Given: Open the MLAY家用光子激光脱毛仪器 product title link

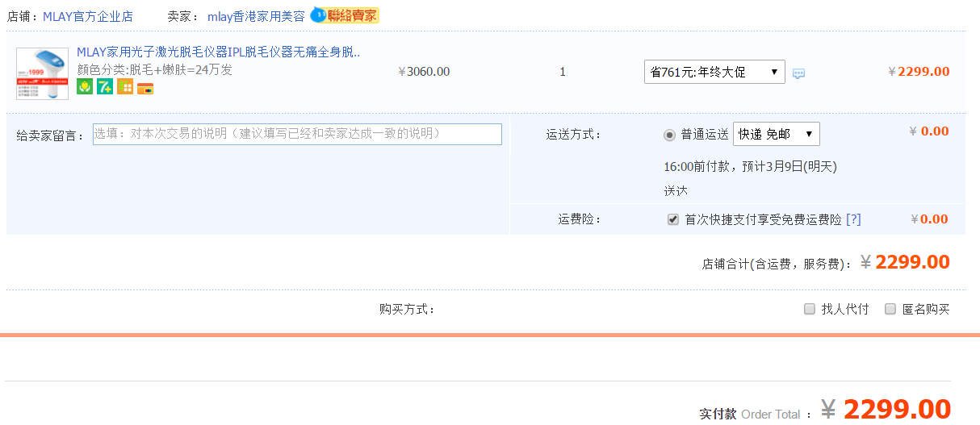Looking at the screenshot, I should pos(218,52).
